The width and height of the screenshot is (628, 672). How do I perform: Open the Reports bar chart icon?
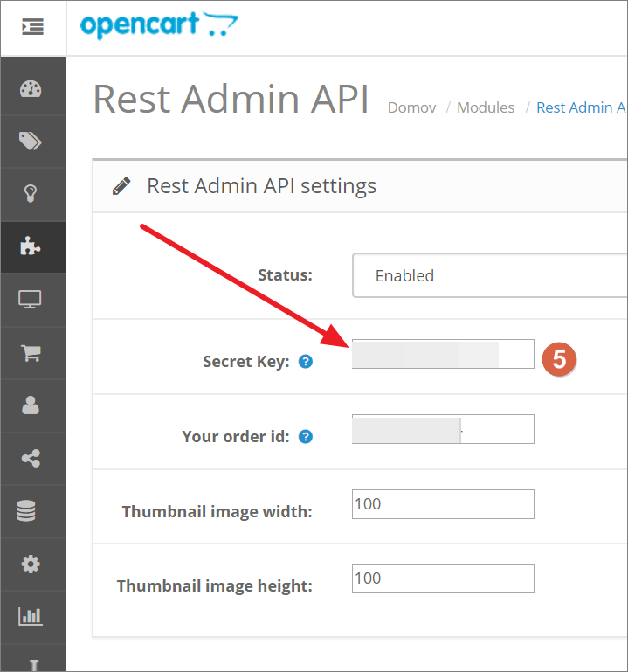click(x=30, y=616)
